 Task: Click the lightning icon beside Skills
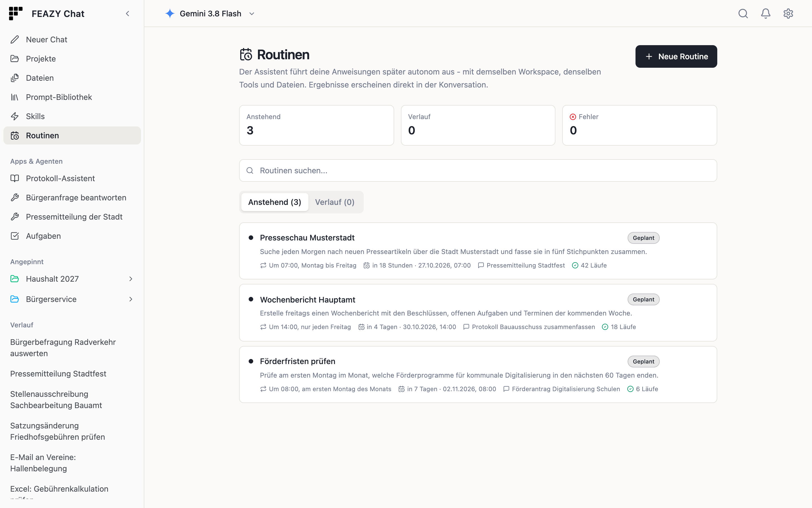tap(15, 116)
